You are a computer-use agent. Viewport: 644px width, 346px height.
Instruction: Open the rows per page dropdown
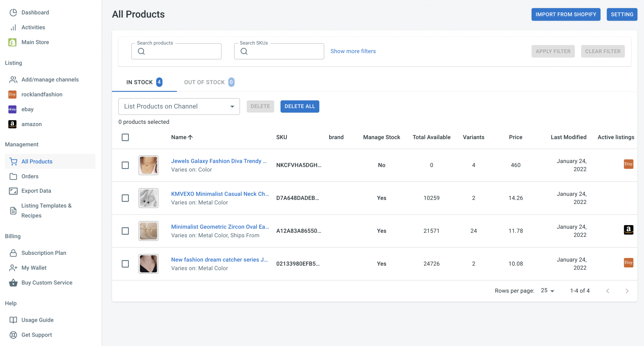click(547, 291)
